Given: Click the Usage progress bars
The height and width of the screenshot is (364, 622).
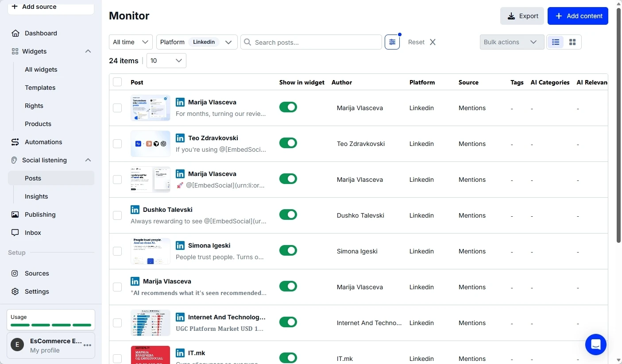Looking at the screenshot, I should (51, 325).
